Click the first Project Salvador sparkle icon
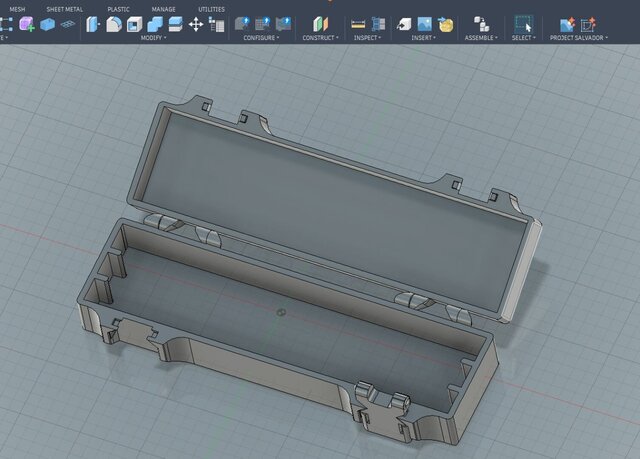The image size is (640, 459). (567, 24)
